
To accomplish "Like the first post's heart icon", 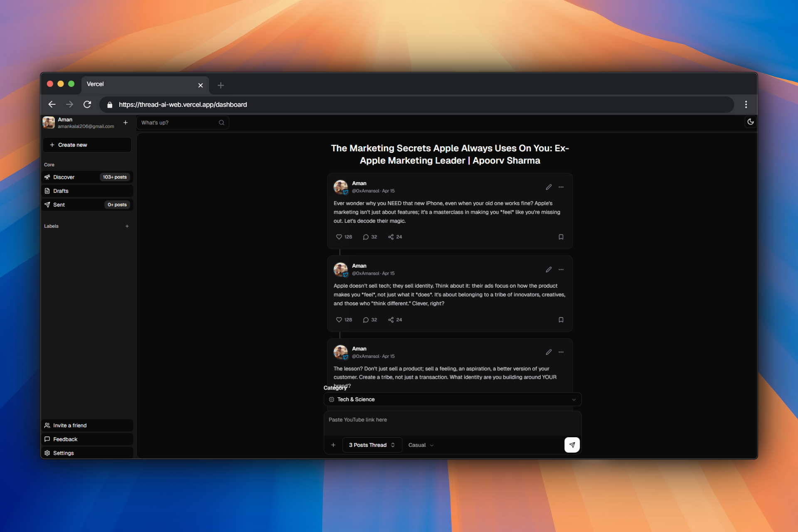I will [339, 237].
